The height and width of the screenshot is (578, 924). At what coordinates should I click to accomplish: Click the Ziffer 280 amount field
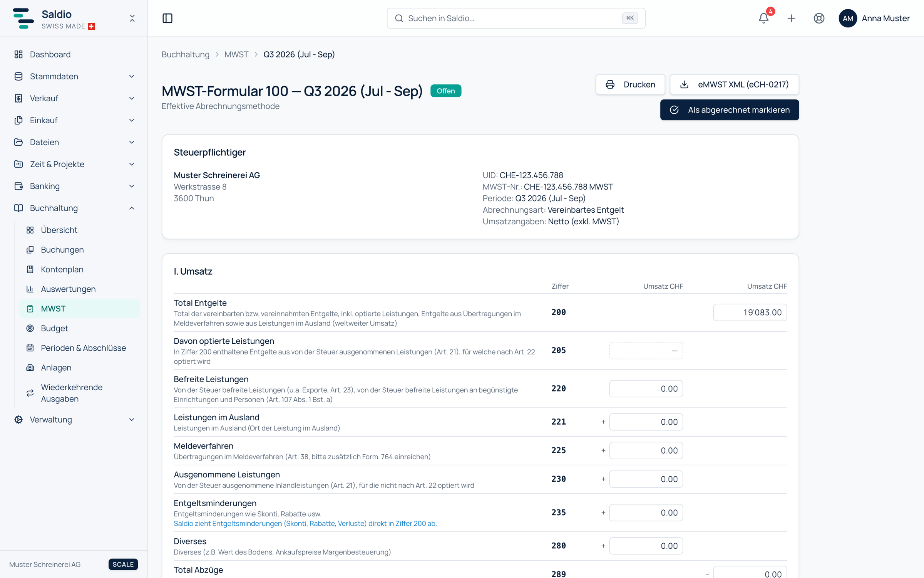point(646,546)
